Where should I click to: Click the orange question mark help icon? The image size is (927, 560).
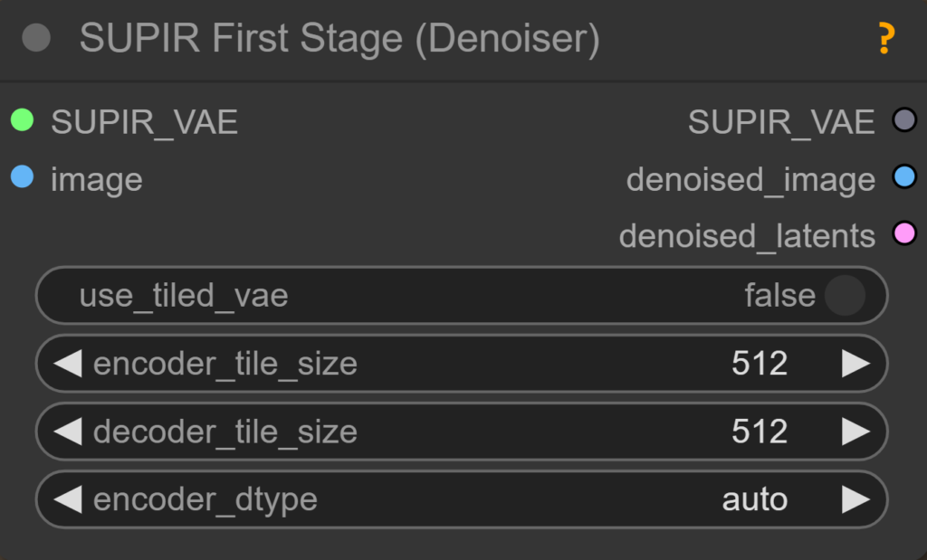885,39
